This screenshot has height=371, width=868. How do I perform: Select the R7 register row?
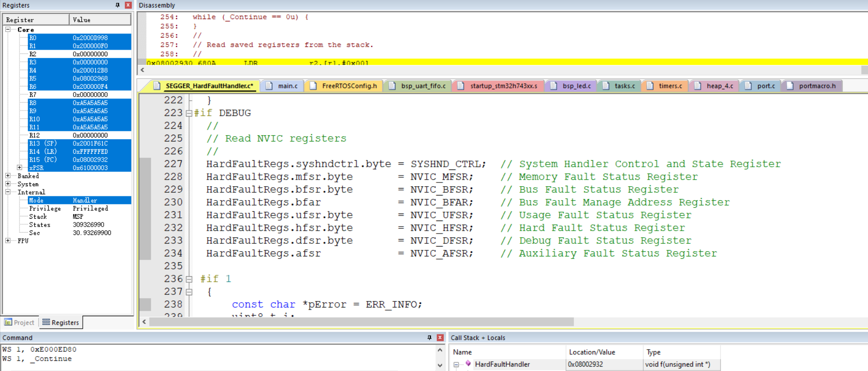pyautogui.click(x=79, y=95)
